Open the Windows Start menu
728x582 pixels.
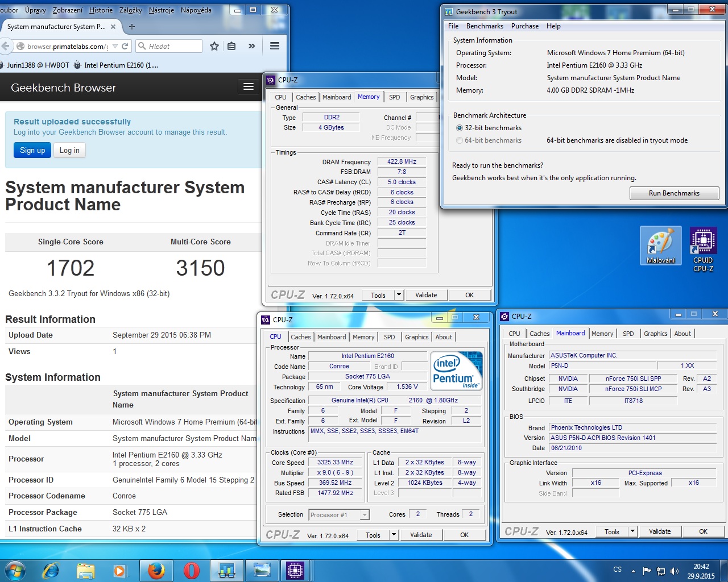15,570
